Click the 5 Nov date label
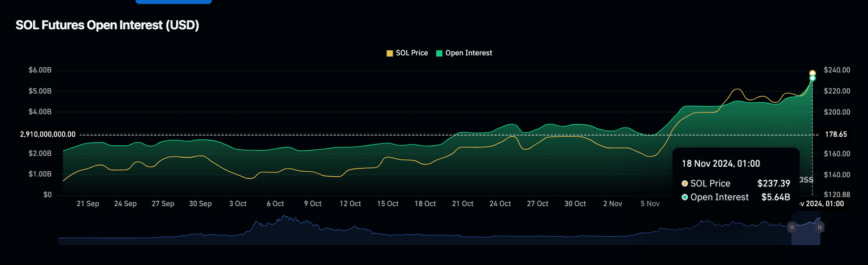This screenshot has width=868, height=265. (x=650, y=204)
